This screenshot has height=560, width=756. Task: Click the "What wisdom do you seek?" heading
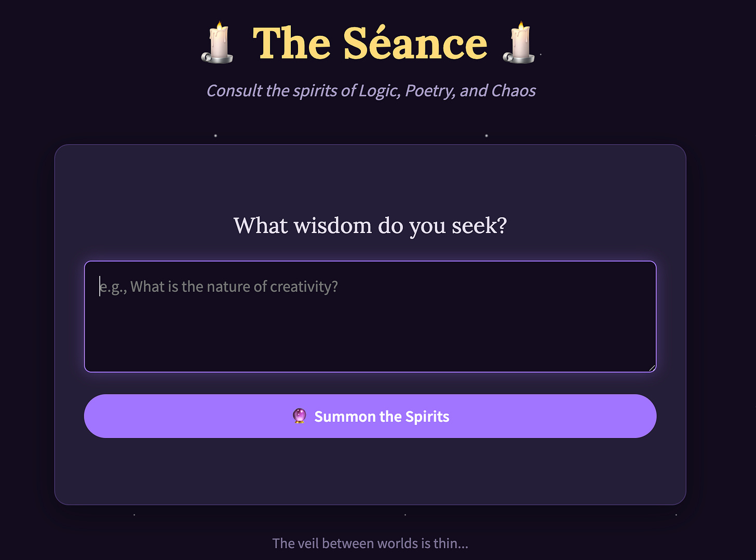[370, 226]
